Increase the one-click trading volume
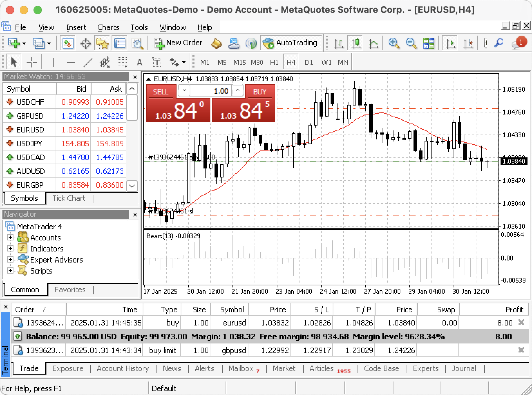 pyautogui.click(x=238, y=91)
